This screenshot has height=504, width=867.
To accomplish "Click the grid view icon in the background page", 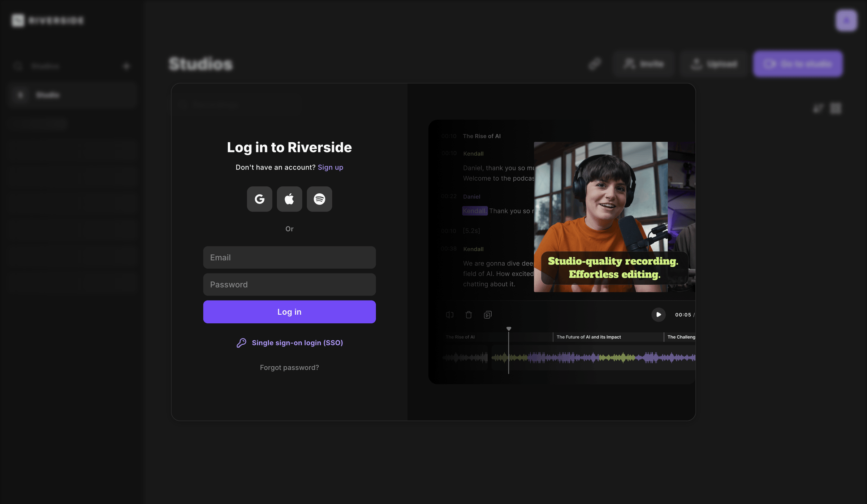I will pos(836,108).
